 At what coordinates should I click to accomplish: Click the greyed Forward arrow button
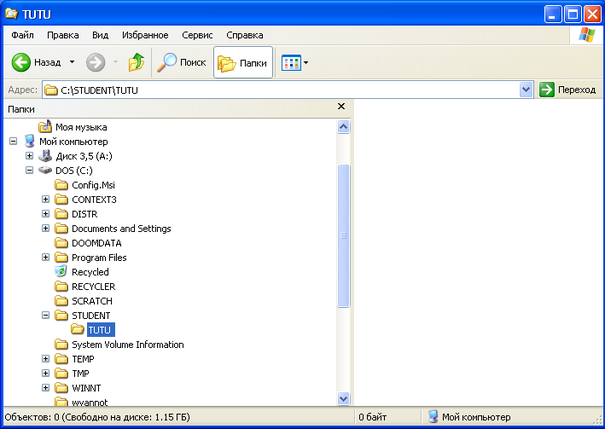[x=95, y=62]
